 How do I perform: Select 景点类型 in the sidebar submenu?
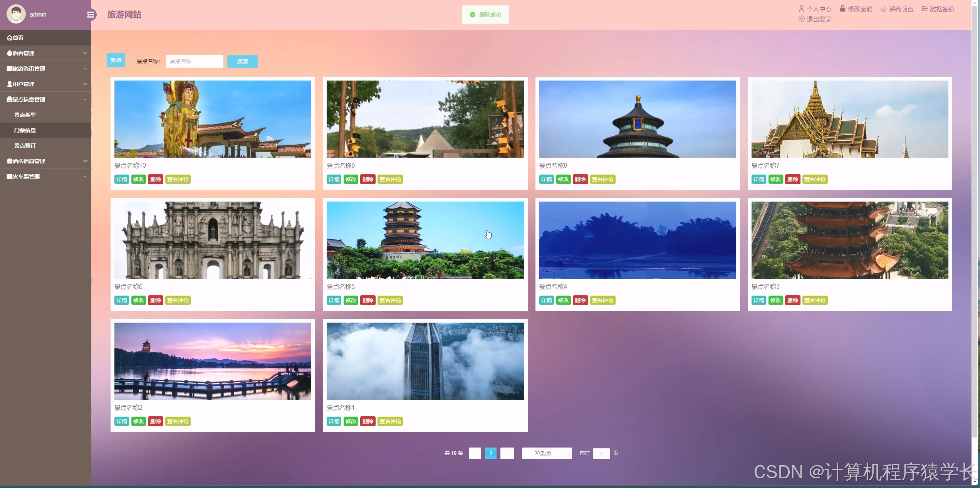click(25, 115)
